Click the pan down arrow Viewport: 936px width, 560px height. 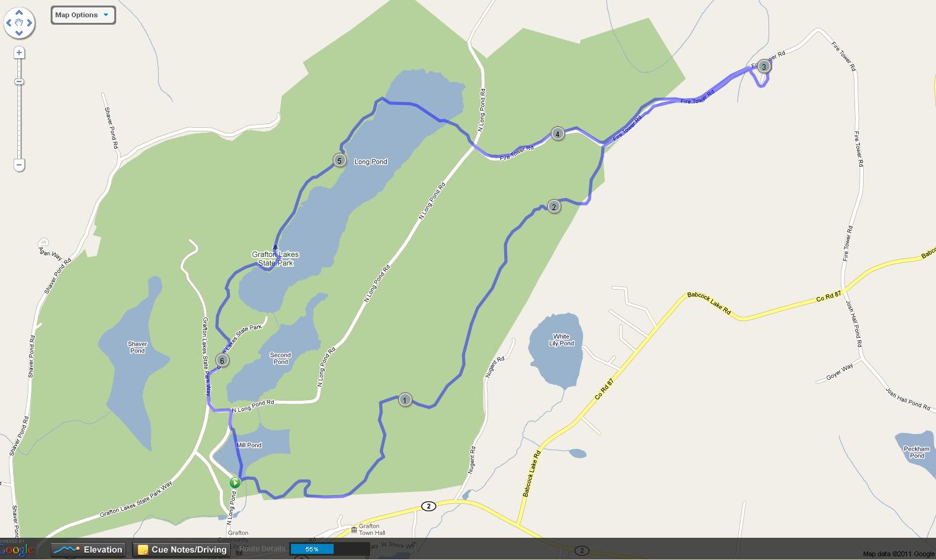(19, 33)
